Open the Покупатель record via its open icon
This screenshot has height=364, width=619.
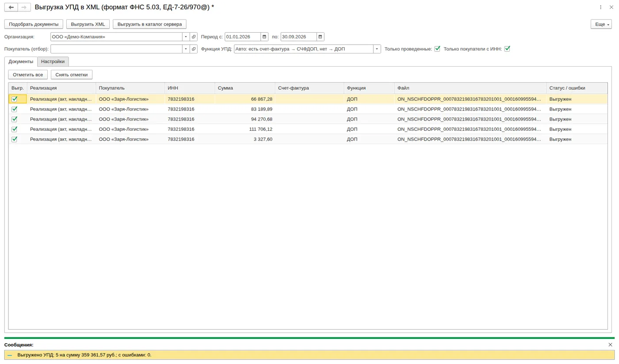click(x=194, y=49)
